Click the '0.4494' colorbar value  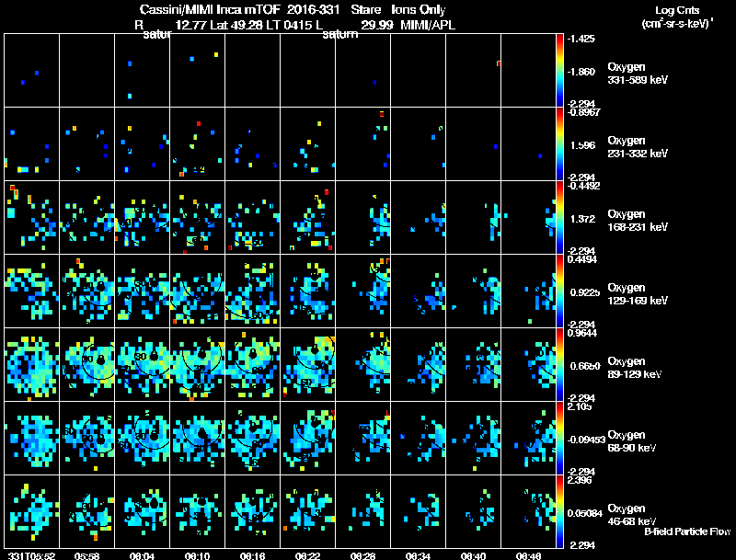tap(582, 259)
